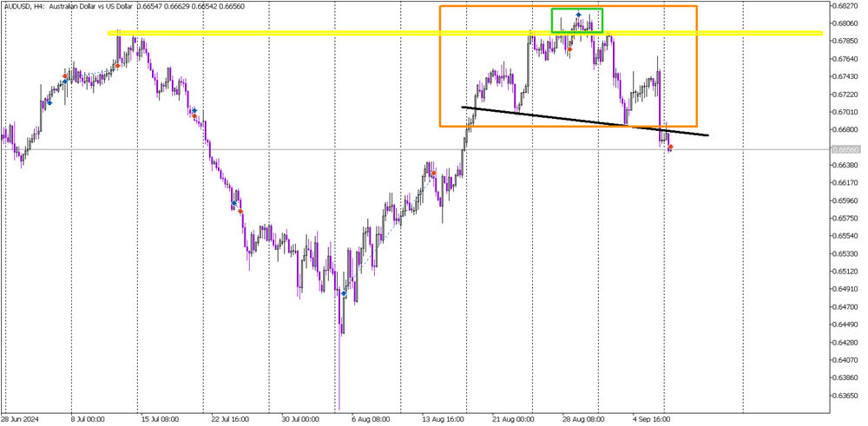Screen dimensions: 868x426
Task: Click the 0.65120 price axis label
Action: 846,271
